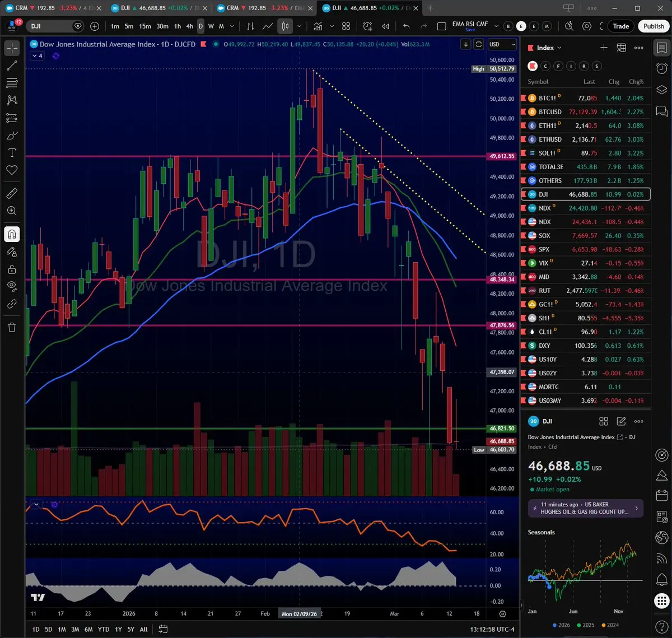
Task: Toggle magnet mode for drawings
Action: click(x=12, y=234)
